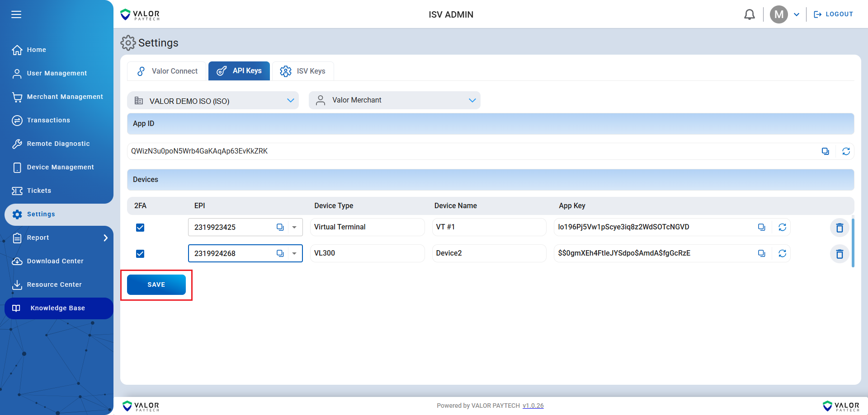868x415 pixels.
Task: Toggle 2FA checkbox for EPI 2319924268
Action: click(x=140, y=253)
